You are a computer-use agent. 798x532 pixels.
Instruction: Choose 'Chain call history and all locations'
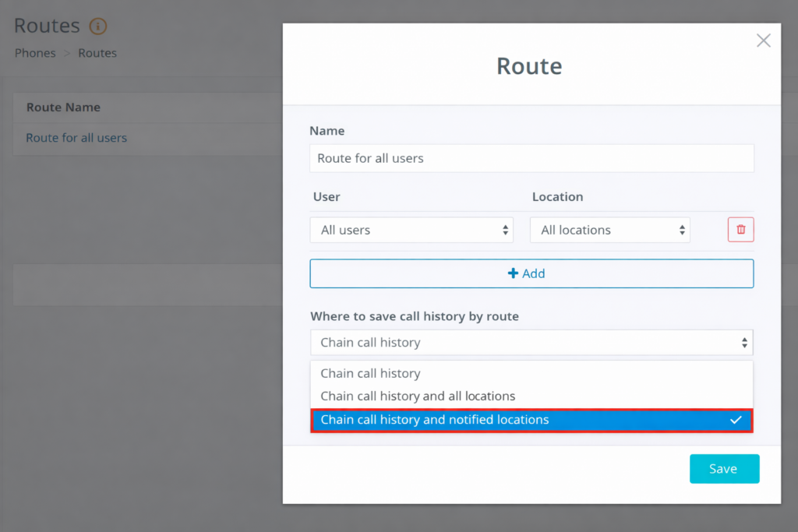coord(418,396)
